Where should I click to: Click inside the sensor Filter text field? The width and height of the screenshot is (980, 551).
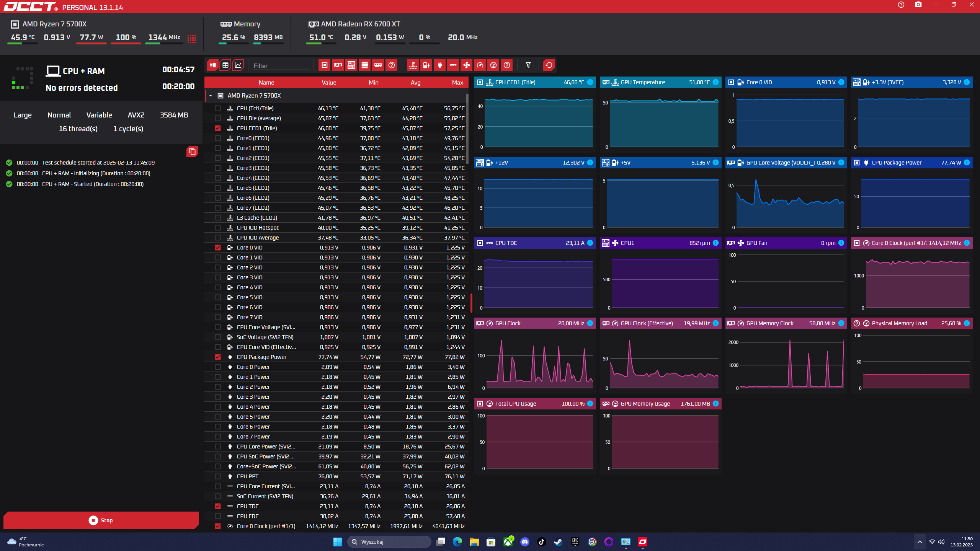[x=281, y=66]
